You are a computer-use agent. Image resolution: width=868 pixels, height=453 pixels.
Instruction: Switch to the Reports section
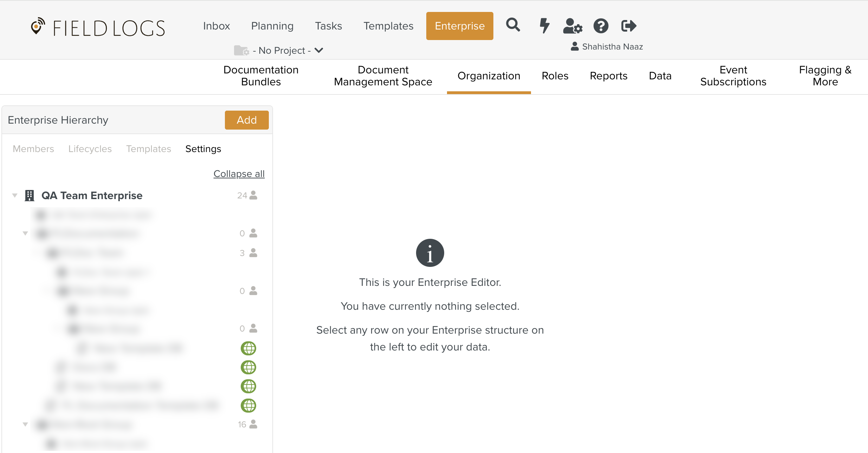tap(609, 76)
